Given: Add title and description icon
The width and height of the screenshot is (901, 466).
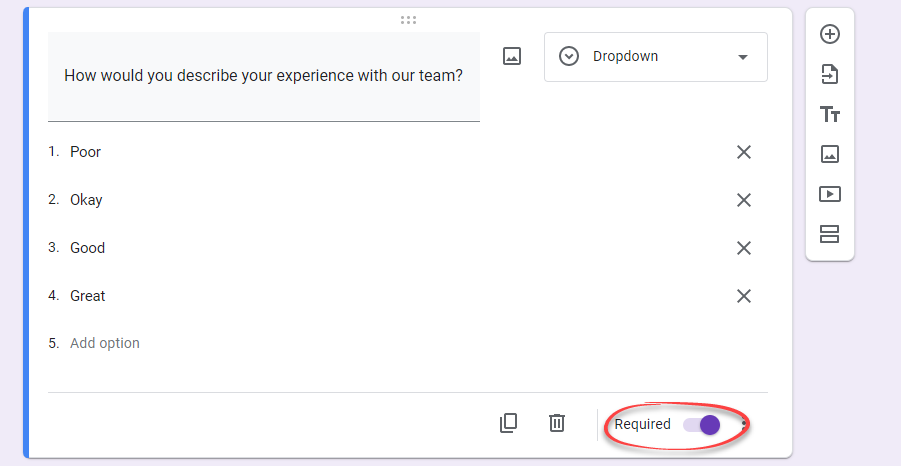Looking at the screenshot, I should pyautogui.click(x=830, y=114).
